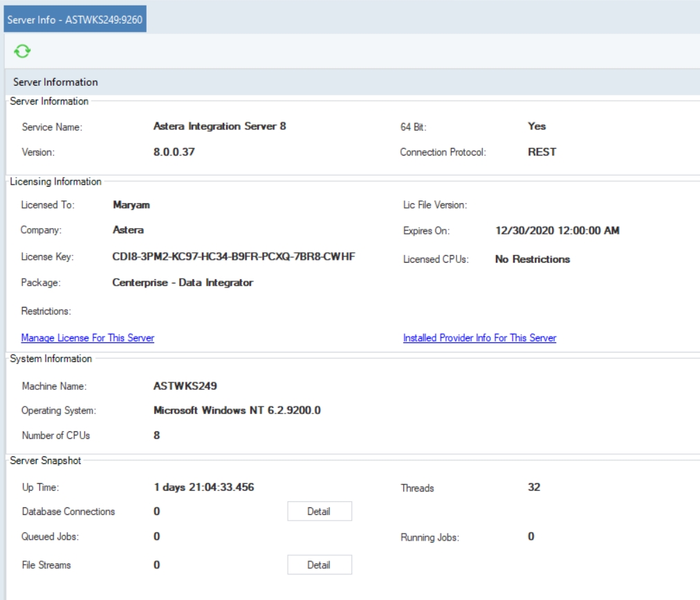Screen dimensions: 700x600
Task: Select the Centerprise - Data Integrator package text
Action: point(183,283)
